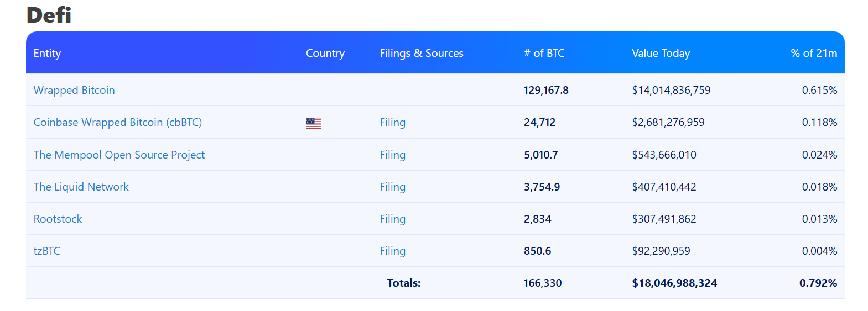Sort by the Entity column header

point(47,53)
